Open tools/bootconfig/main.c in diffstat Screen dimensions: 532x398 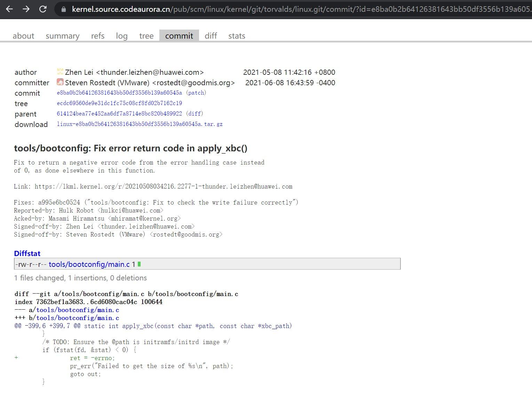[x=89, y=264]
